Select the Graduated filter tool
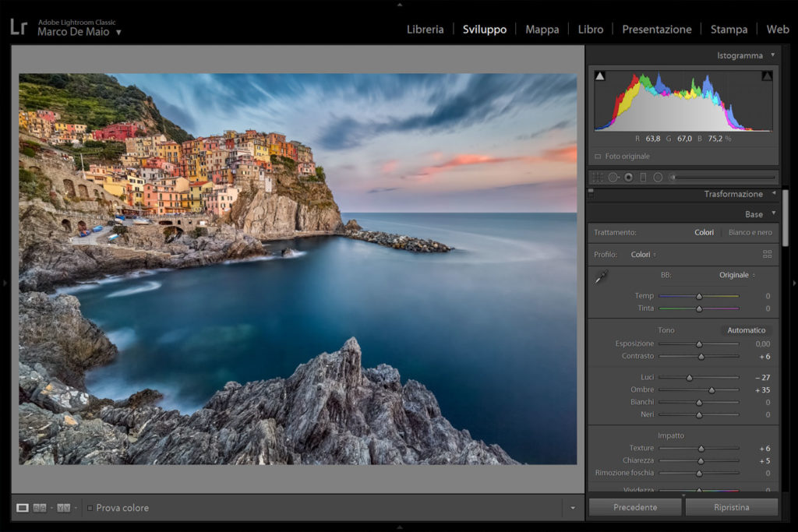Viewport: 798px width, 532px height. [x=643, y=178]
